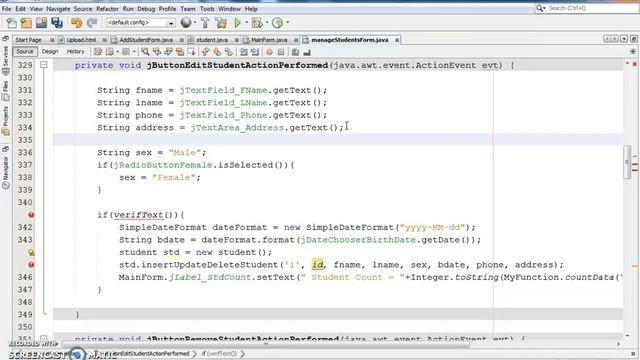Click the split editor icon
The image size is (640, 360).
[633, 52]
